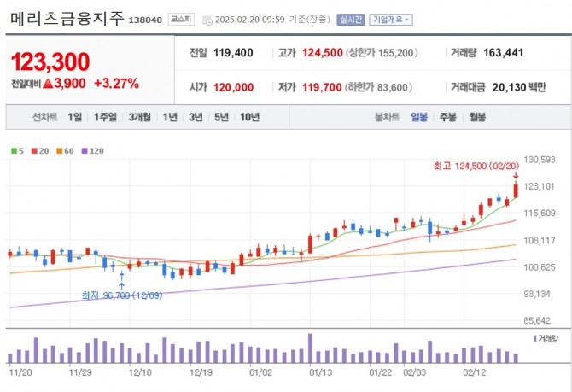Open the 10년 line chart

[x=249, y=117]
